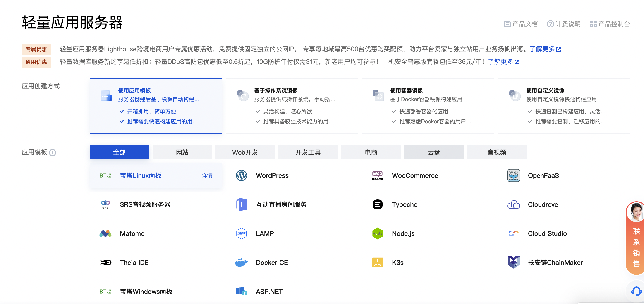Image resolution: width=644 pixels, height=304 pixels.
Task: Click the Docker whale icon
Action: pos(241,263)
